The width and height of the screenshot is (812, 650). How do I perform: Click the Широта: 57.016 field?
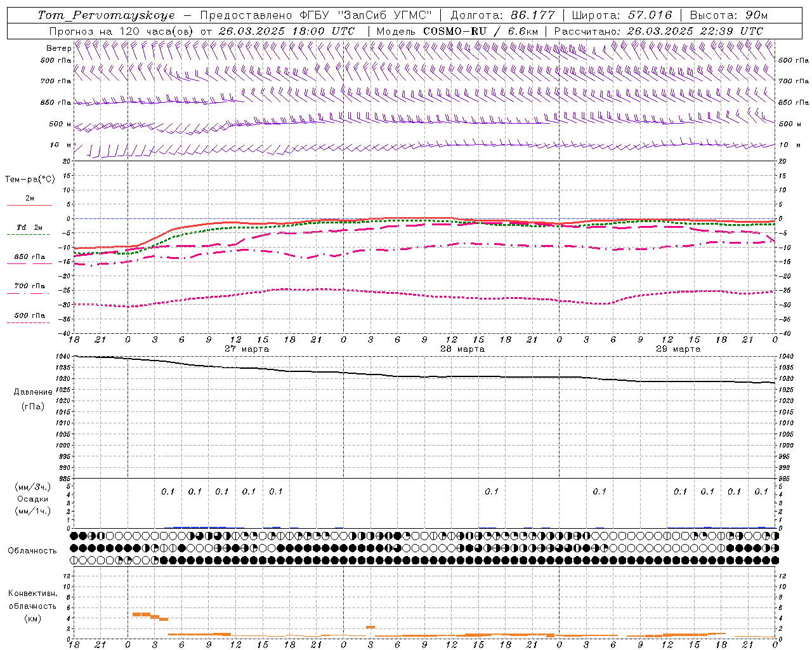622,15
